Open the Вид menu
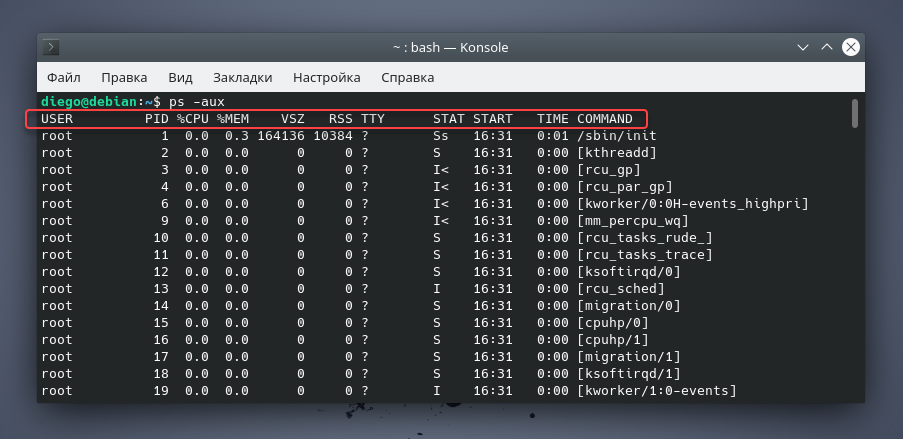903x439 pixels. tap(180, 77)
